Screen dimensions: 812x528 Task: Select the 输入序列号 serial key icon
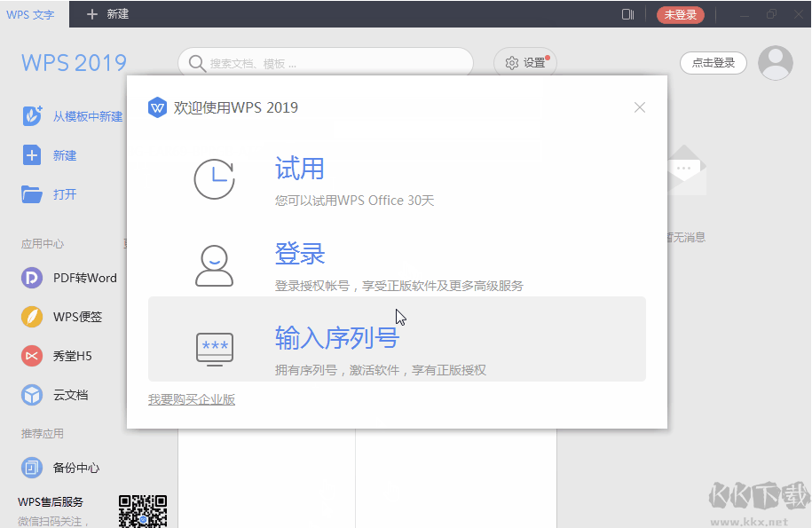pyautogui.click(x=214, y=348)
